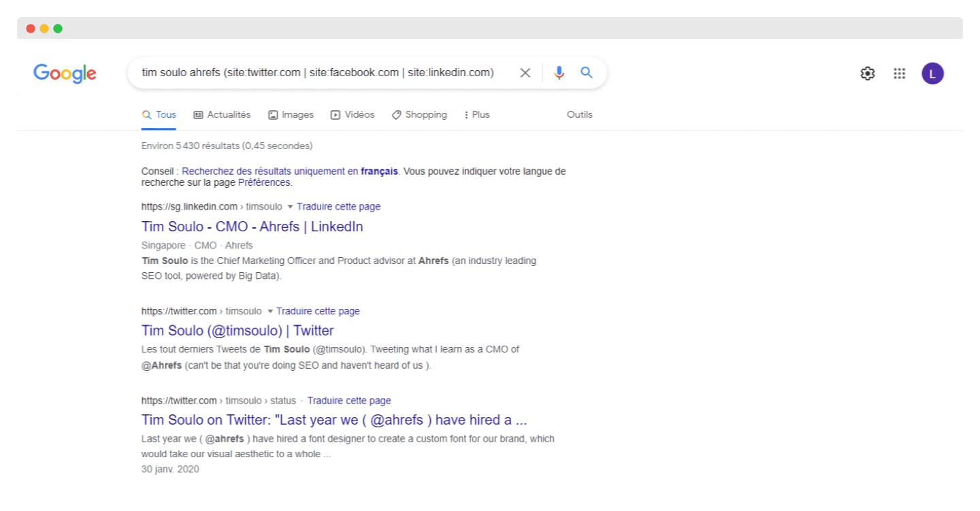The image size is (980, 511).
Task: Open the Plus more menu
Action: (x=476, y=114)
